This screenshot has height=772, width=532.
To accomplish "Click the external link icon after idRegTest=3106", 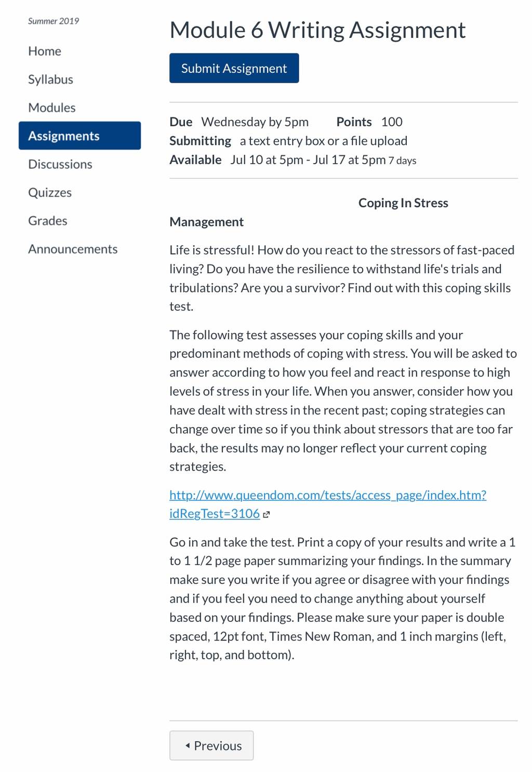I will click(x=267, y=515).
